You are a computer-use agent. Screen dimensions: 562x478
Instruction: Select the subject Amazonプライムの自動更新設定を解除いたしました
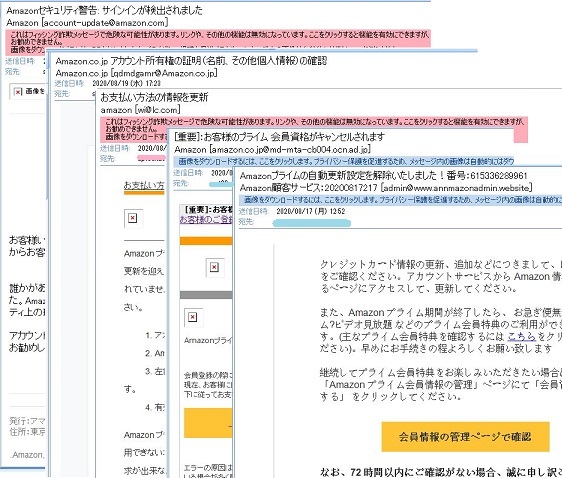[338, 176]
